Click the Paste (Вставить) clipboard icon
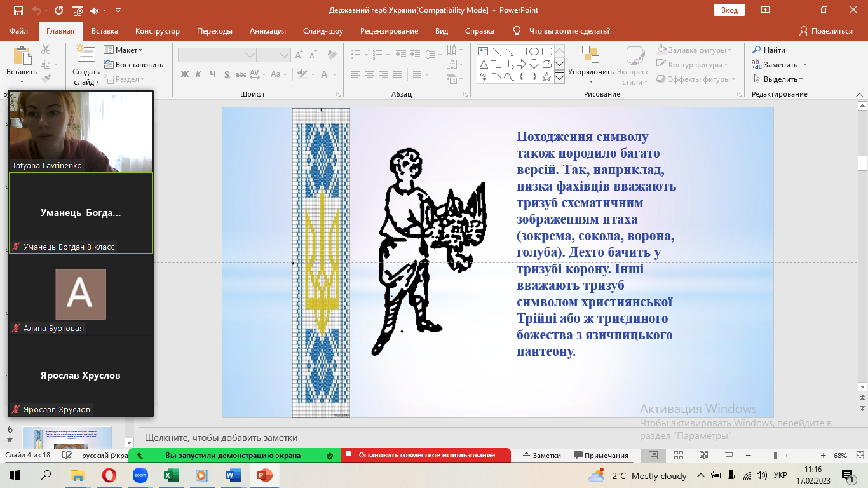Image resolution: width=868 pixels, height=488 pixels. pyautogui.click(x=22, y=56)
